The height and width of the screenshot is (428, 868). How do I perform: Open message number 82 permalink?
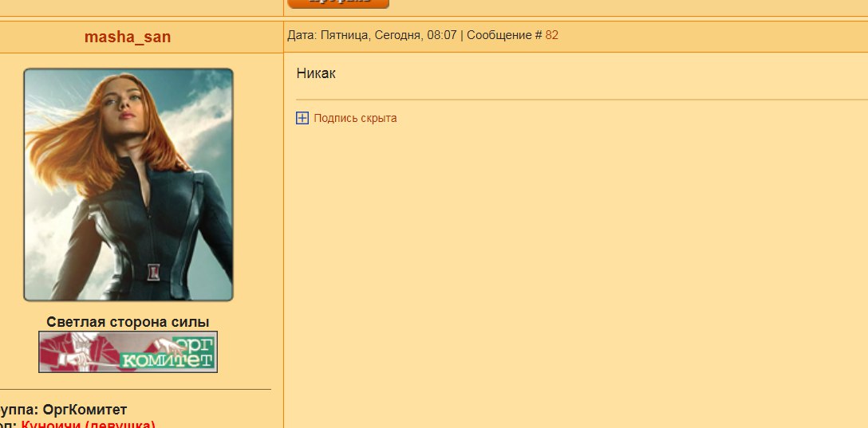click(551, 35)
